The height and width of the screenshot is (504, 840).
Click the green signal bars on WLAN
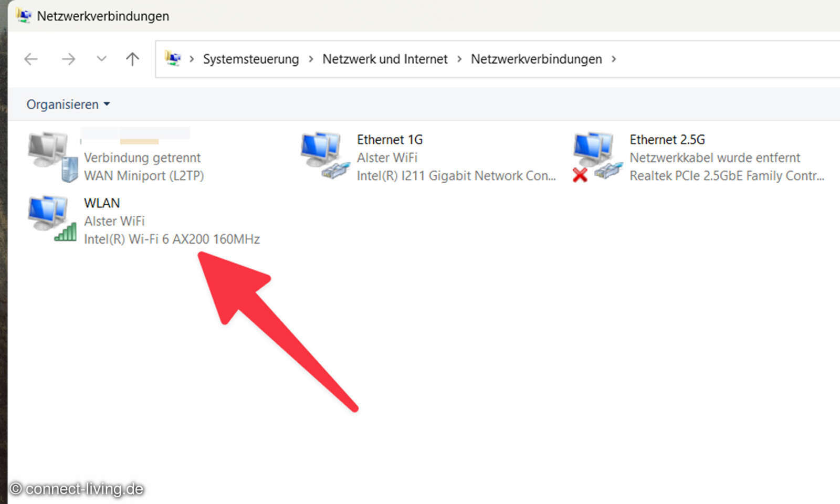click(x=67, y=233)
